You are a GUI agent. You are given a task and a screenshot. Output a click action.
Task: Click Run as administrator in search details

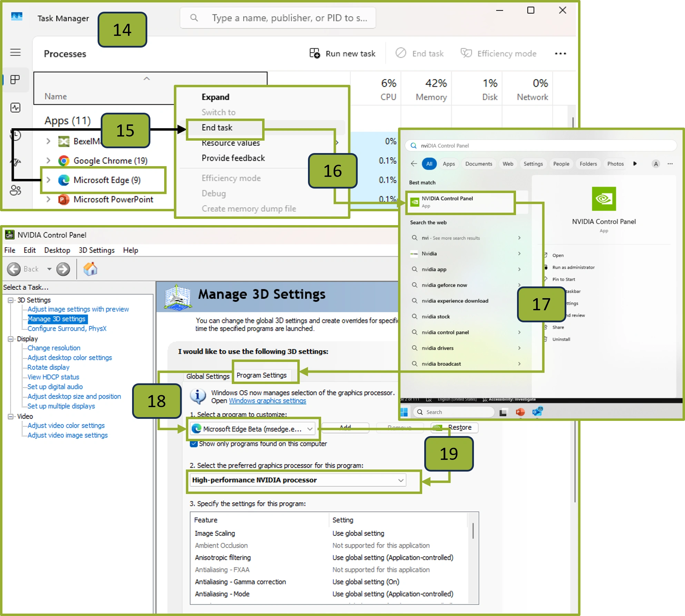(x=573, y=267)
